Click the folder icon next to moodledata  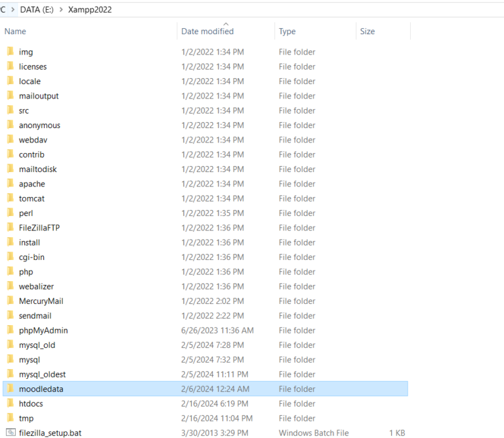[x=10, y=389]
